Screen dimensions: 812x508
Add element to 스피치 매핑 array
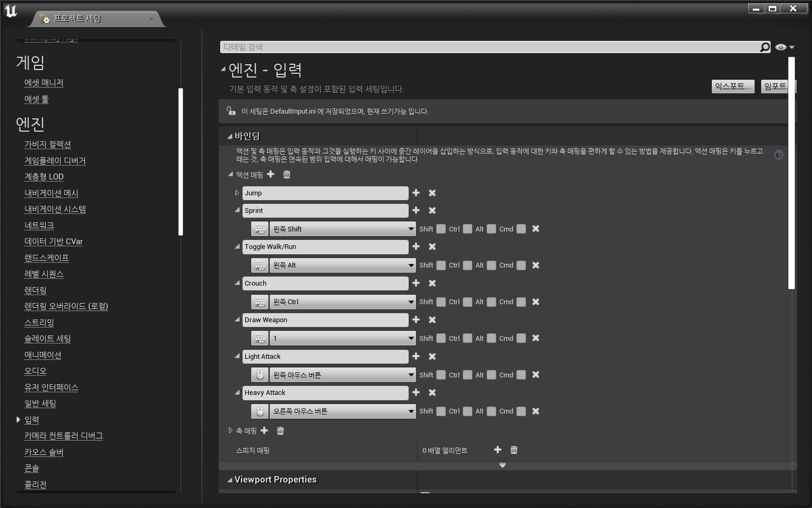[x=498, y=450]
